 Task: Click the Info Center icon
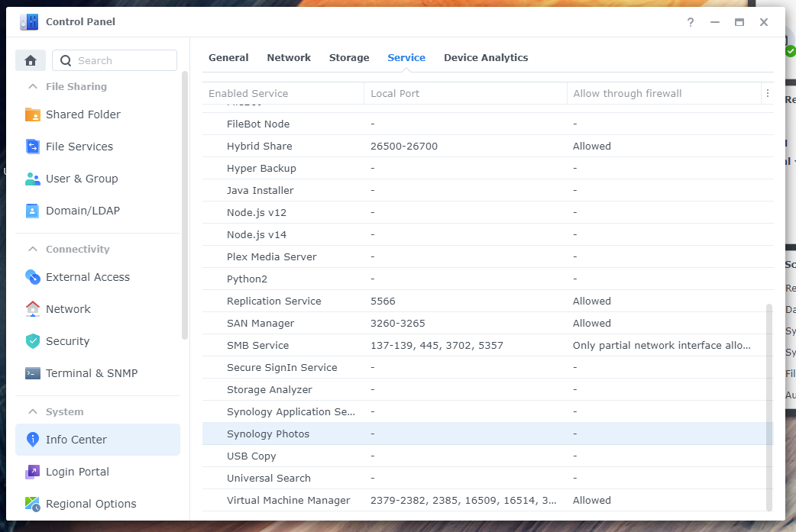33,439
